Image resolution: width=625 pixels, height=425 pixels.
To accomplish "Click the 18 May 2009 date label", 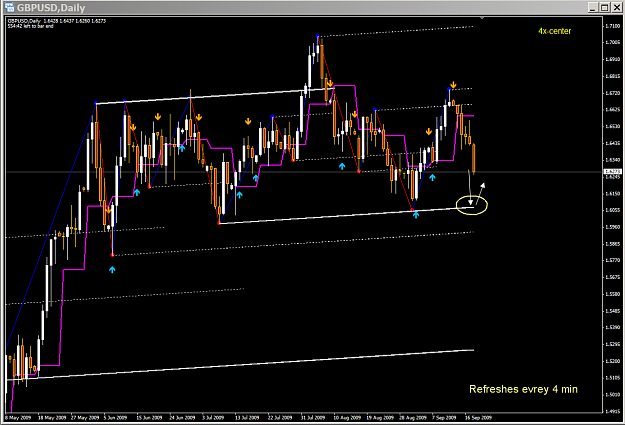I will (52, 418).
